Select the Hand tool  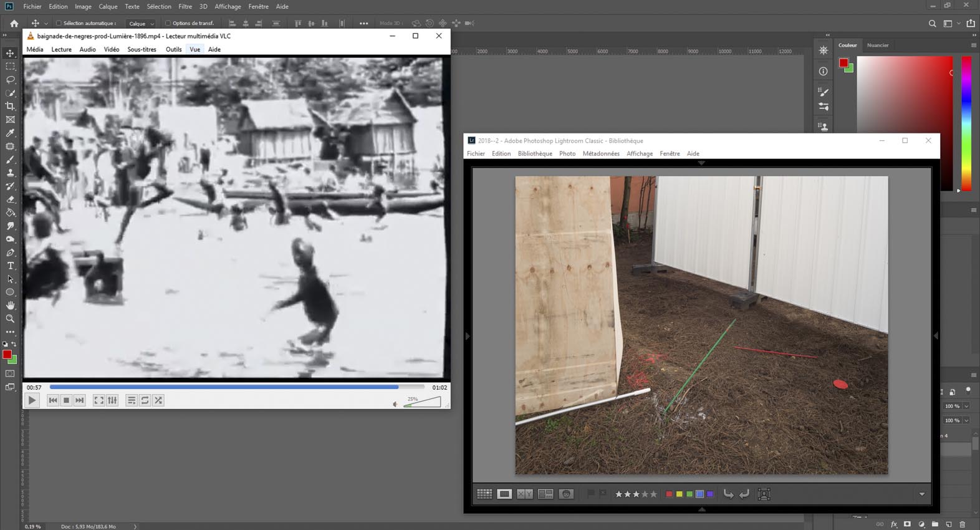(10, 306)
